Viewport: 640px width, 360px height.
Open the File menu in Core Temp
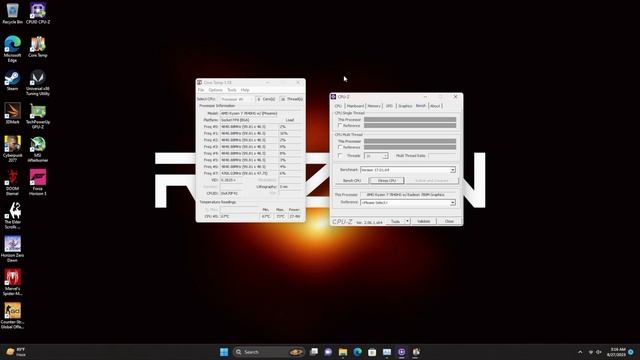[201, 90]
